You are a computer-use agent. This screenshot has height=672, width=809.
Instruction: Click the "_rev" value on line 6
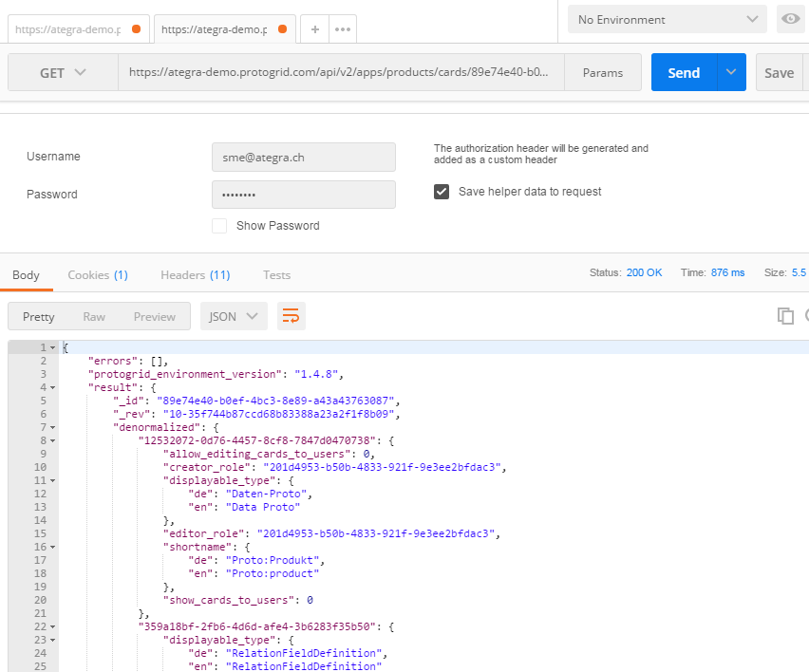(278, 414)
